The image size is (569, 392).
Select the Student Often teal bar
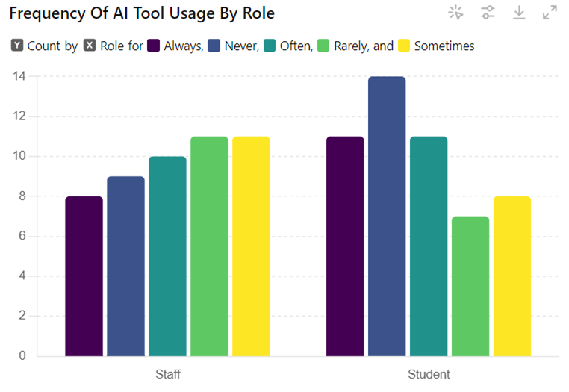point(429,246)
